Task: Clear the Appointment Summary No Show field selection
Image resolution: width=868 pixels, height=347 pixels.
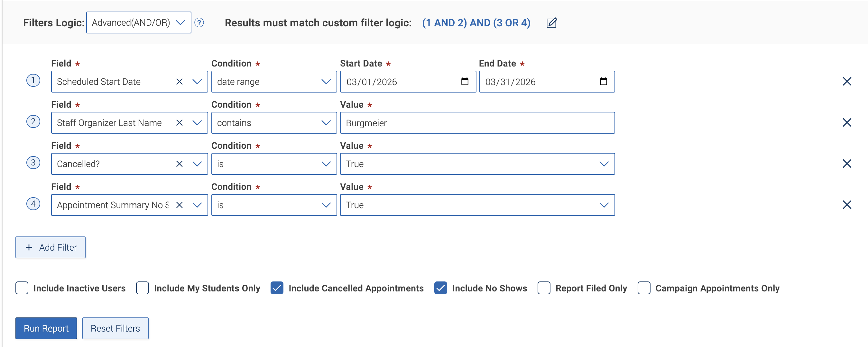Action: click(179, 205)
